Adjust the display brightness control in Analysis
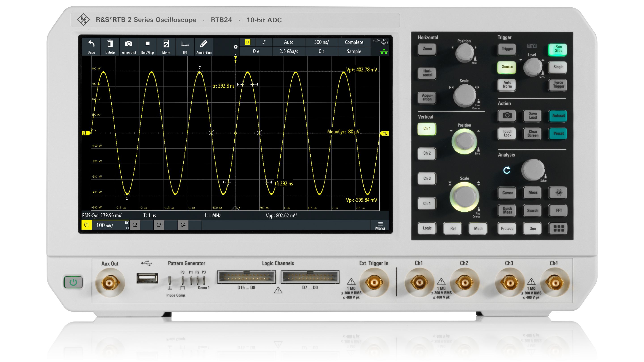 pos(558,193)
